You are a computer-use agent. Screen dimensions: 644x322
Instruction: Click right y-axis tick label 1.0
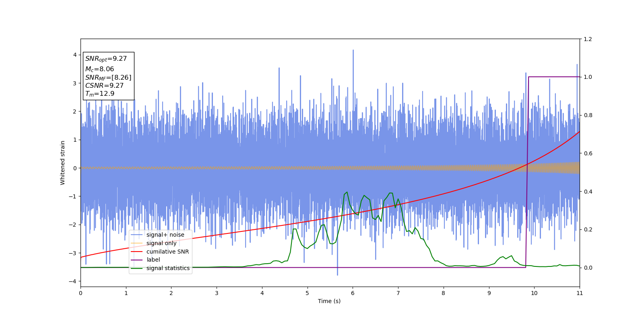(588, 77)
